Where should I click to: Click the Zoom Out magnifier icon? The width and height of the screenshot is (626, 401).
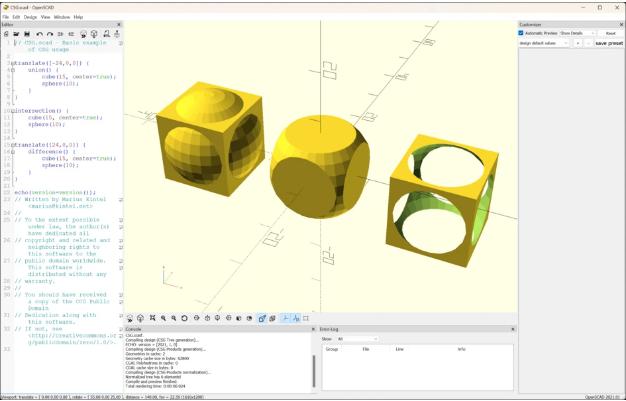(174, 318)
